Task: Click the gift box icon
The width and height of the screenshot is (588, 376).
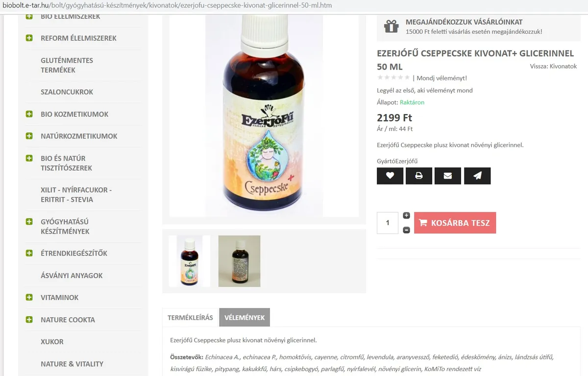Action: click(x=391, y=26)
